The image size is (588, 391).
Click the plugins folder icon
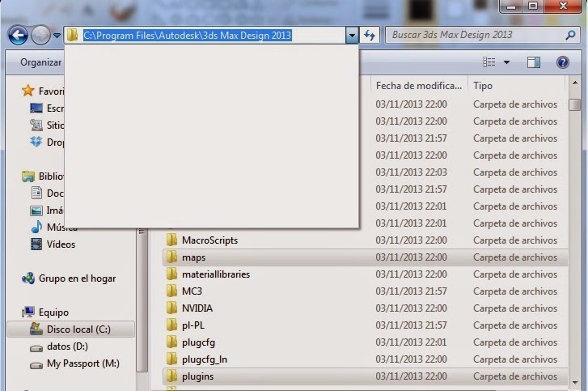pos(171,376)
